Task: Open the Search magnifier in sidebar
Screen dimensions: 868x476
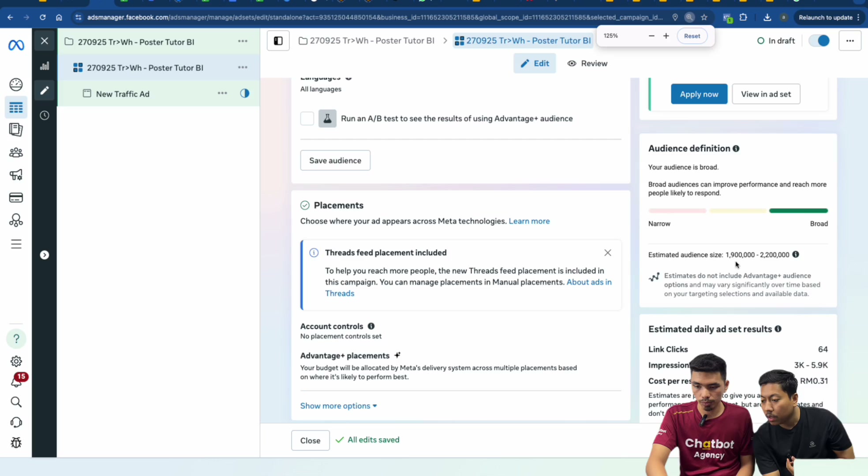Action: [x=16, y=402]
